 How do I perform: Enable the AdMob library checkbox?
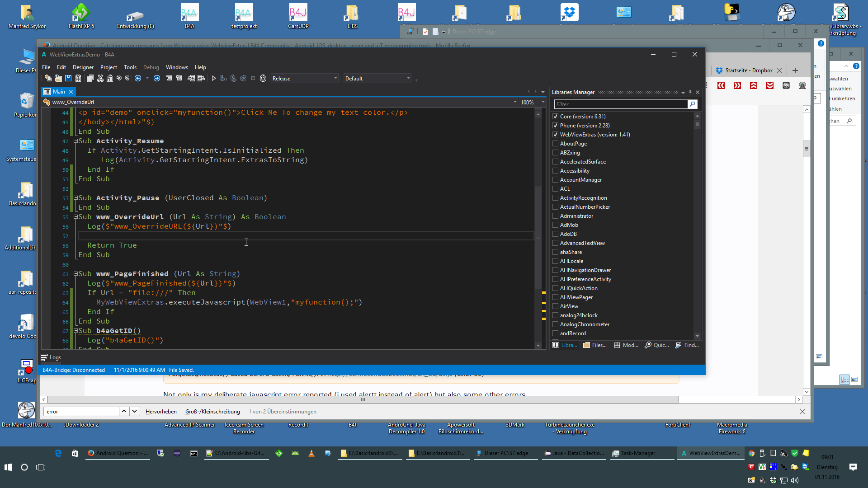click(x=556, y=225)
